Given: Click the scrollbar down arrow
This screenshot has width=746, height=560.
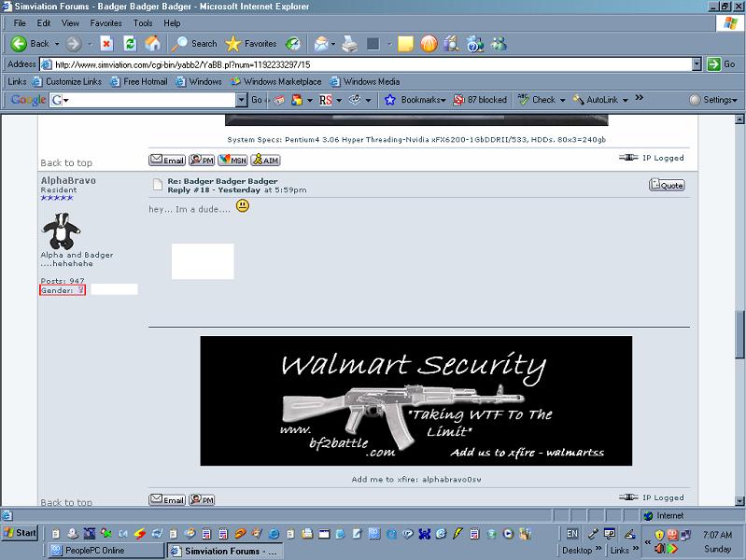Looking at the screenshot, I should [739, 501].
